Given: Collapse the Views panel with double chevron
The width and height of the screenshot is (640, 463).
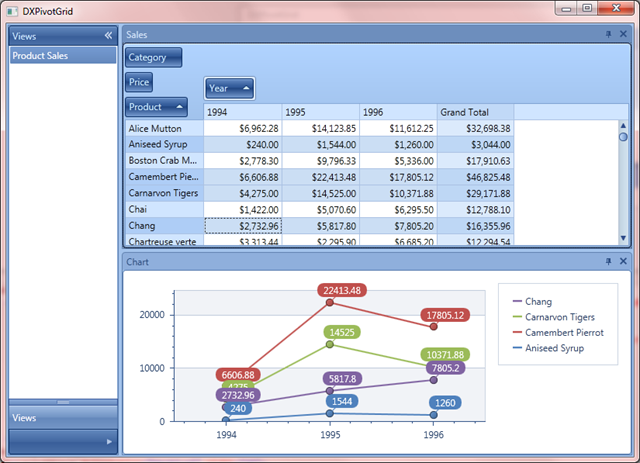Looking at the screenshot, I should [108, 36].
